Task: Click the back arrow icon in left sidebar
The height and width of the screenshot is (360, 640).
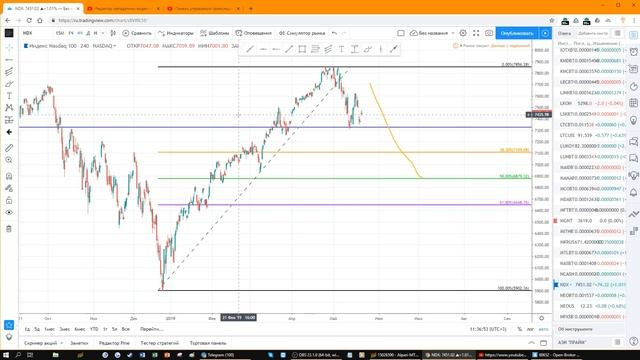Action: (x=9, y=132)
